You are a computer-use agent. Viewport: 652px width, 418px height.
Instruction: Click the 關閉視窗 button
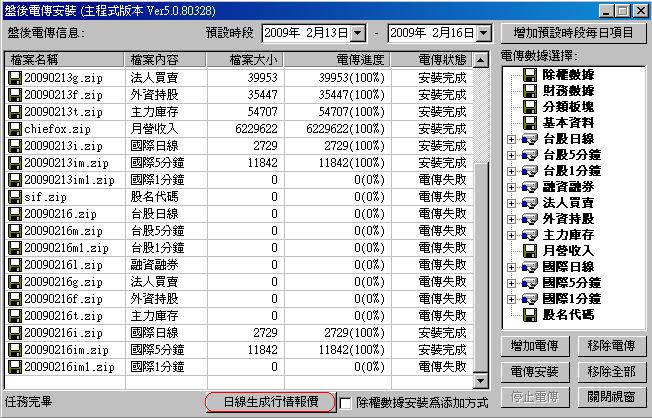point(611,397)
